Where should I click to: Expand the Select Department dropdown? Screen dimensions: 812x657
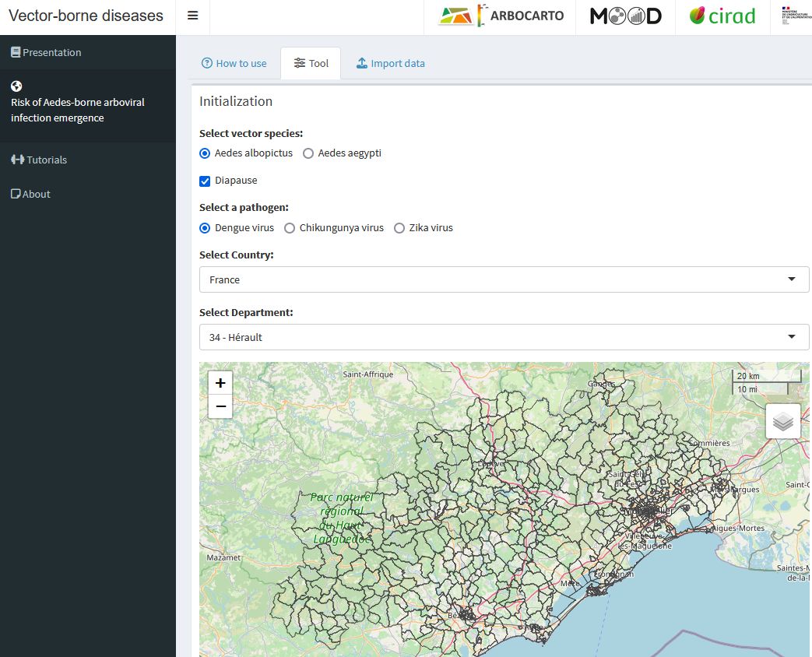tap(504, 337)
